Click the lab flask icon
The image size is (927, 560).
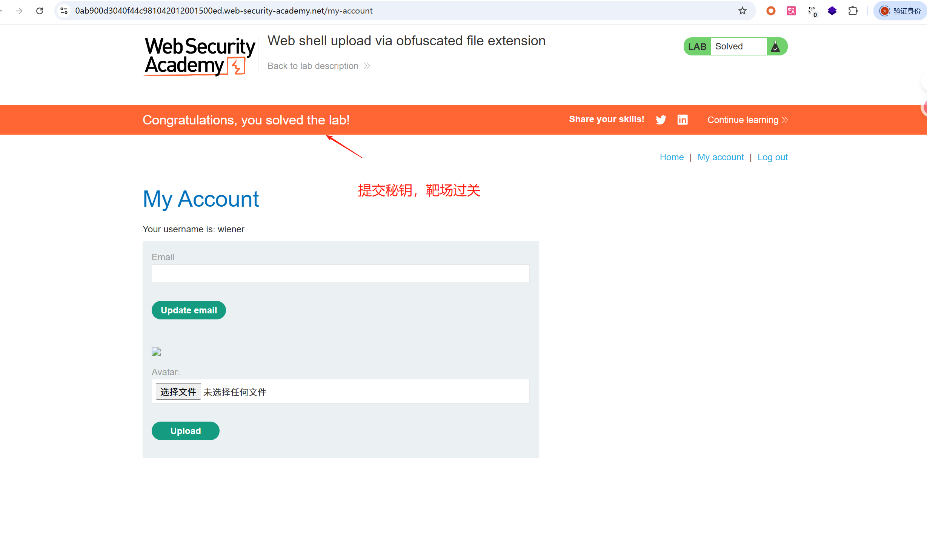(x=775, y=46)
